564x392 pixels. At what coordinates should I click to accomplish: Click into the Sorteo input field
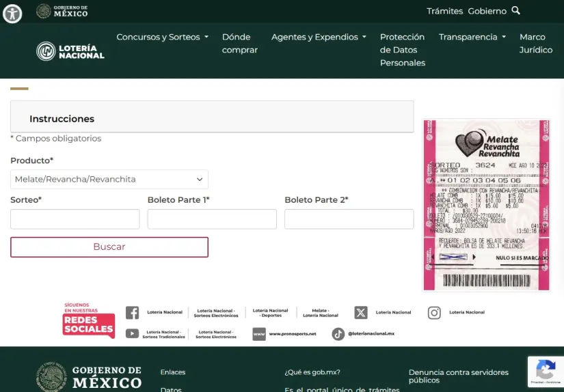[x=75, y=219]
